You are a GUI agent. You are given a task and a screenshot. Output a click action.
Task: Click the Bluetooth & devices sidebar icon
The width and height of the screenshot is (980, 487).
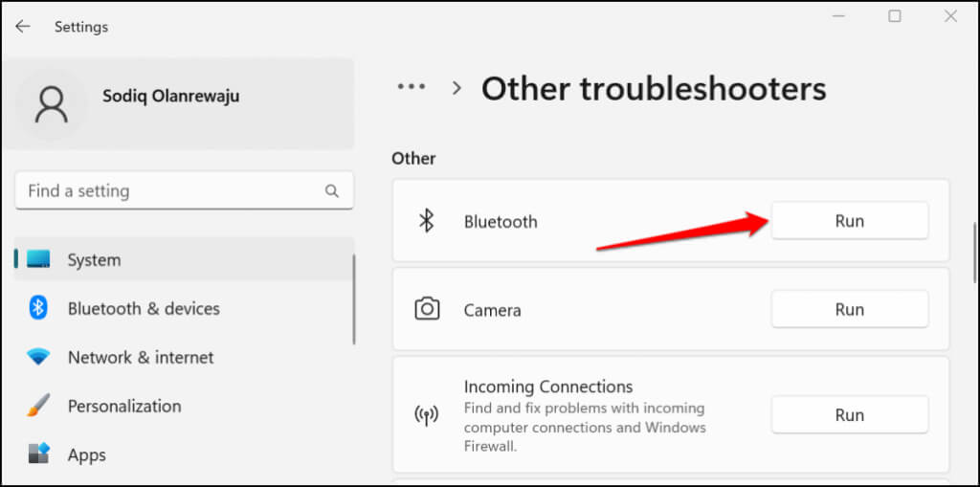(38, 308)
